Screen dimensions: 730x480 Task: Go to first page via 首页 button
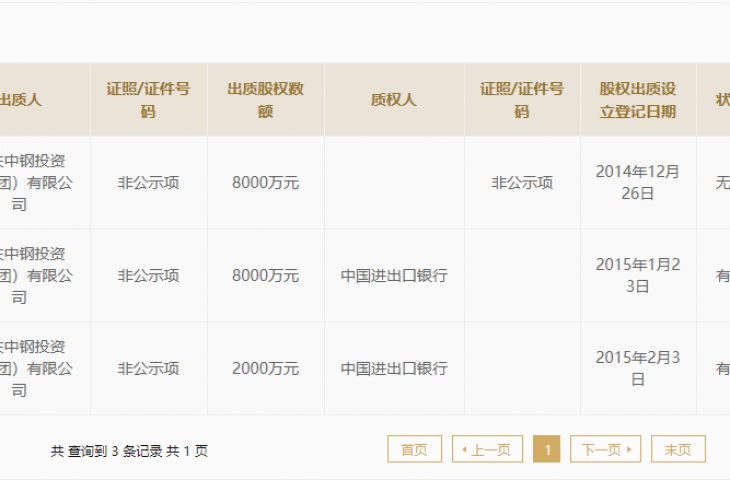tap(414, 449)
